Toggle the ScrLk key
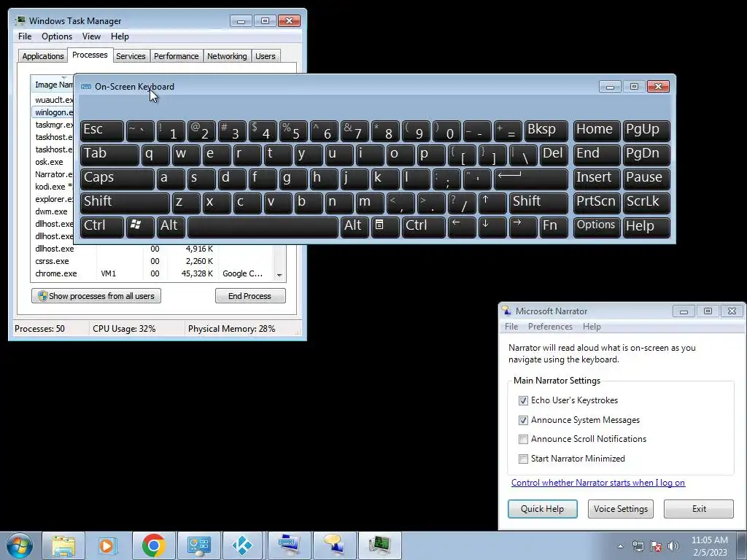 [x=646, y=203]
